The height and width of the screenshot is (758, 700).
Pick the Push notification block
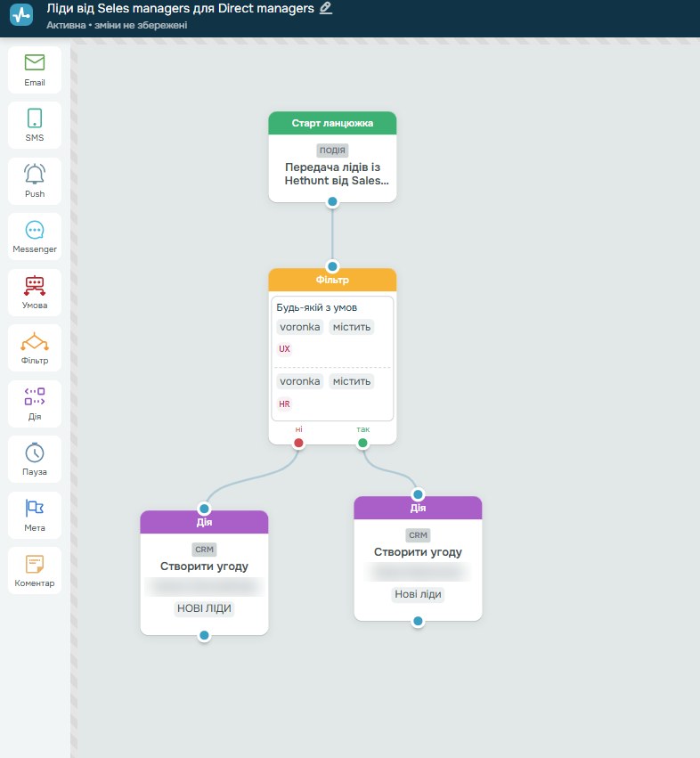pos(35,182)
